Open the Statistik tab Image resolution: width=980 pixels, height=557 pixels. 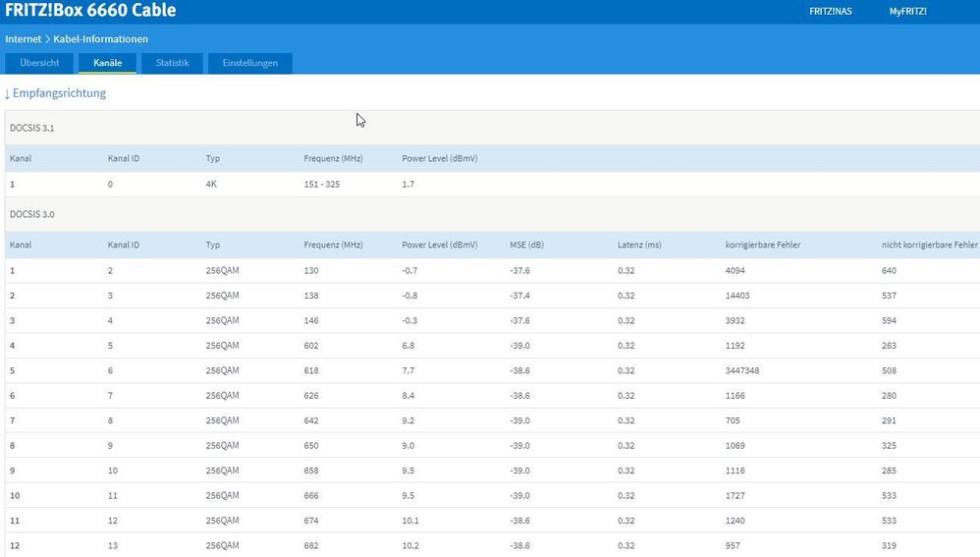click(172, 63)
